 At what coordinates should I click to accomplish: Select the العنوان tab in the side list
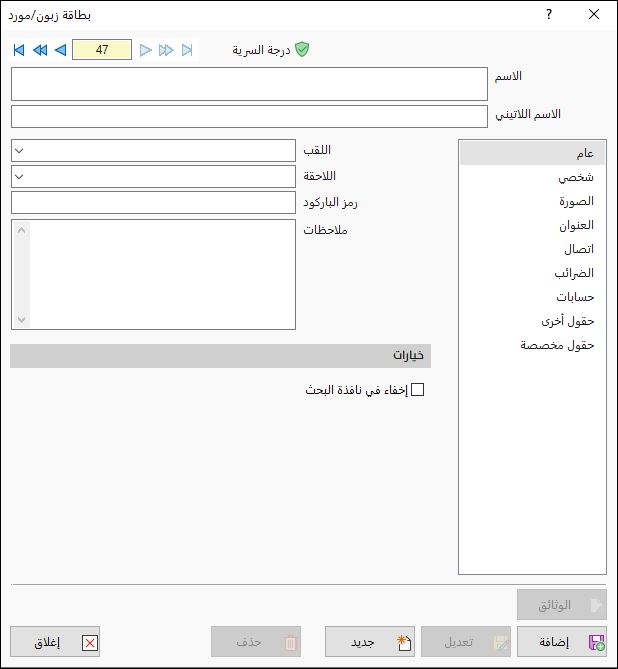(532, 225)
